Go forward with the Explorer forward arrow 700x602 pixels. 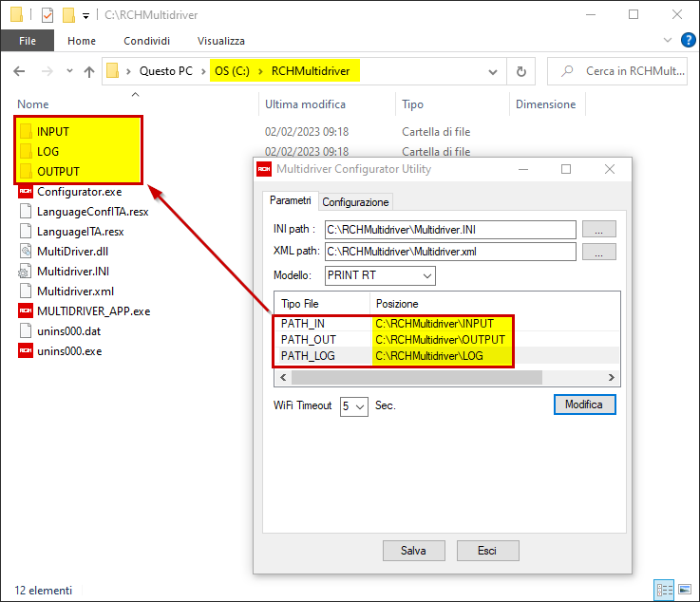pyautogui.click(x=47, y=71)
